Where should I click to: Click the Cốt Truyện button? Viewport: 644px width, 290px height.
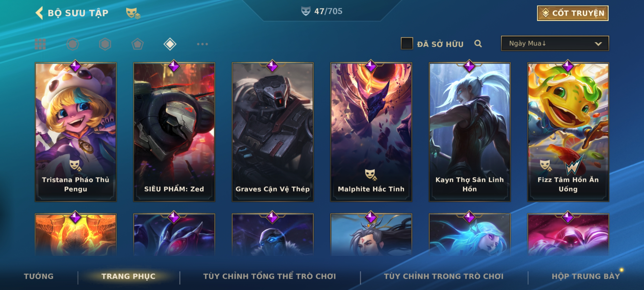click(573, 13)
